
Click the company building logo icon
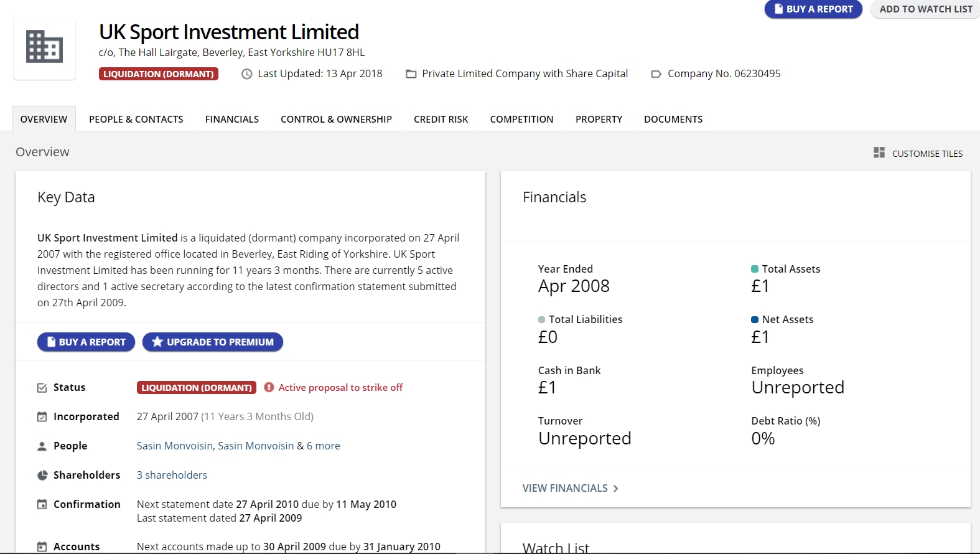(44, 47)
